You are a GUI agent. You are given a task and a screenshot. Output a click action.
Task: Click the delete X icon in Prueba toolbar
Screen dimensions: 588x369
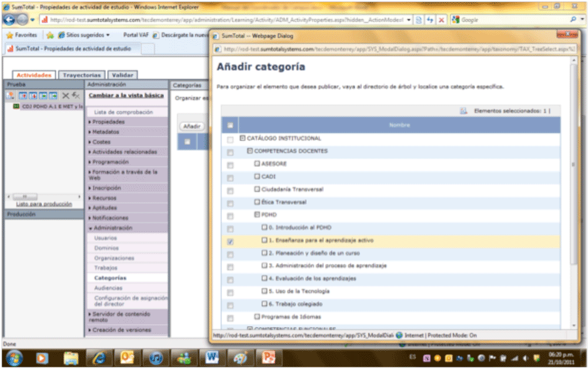(66, 96)
